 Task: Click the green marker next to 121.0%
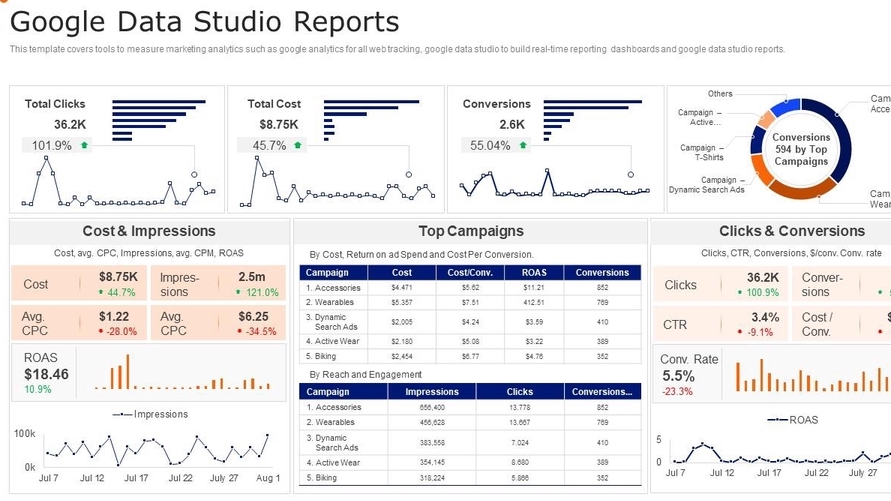(x=239, y=293)
